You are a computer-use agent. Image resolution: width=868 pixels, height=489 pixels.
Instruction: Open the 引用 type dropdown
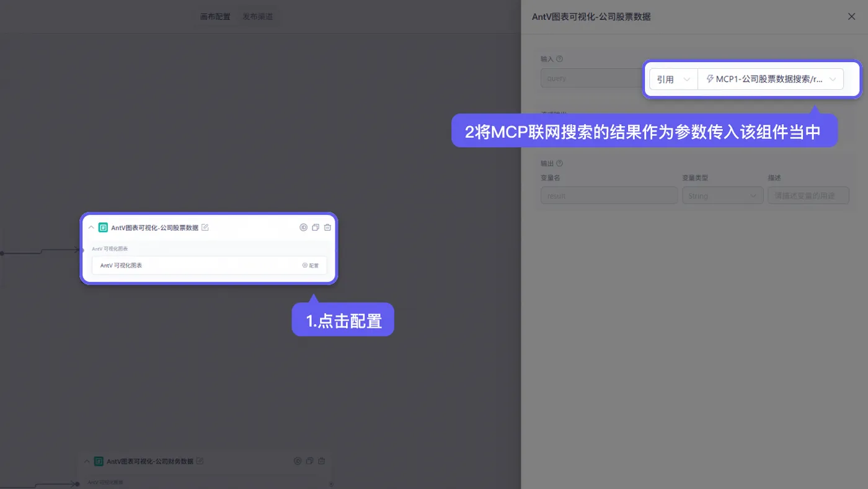coord(673,79)
